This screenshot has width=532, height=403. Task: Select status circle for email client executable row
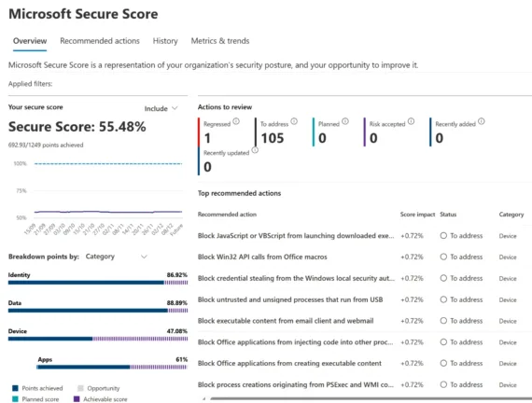click(x=443, y=321)
